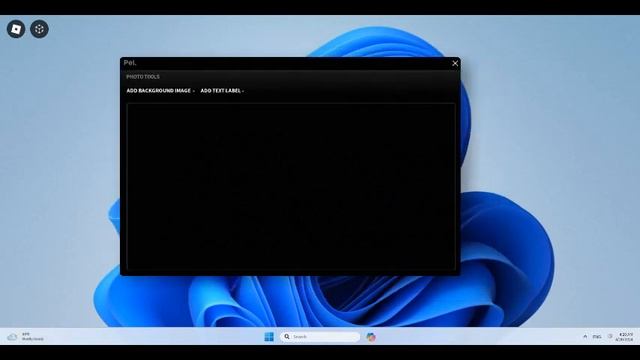Select the Photo Tools tab
The width and height of the screenshot is (640, 360).
click(143, 77)
